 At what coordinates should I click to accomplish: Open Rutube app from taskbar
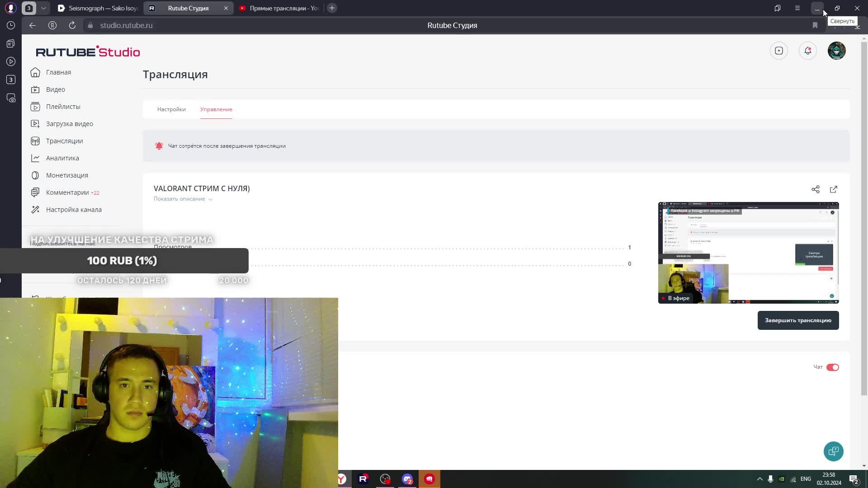(363, 479)
